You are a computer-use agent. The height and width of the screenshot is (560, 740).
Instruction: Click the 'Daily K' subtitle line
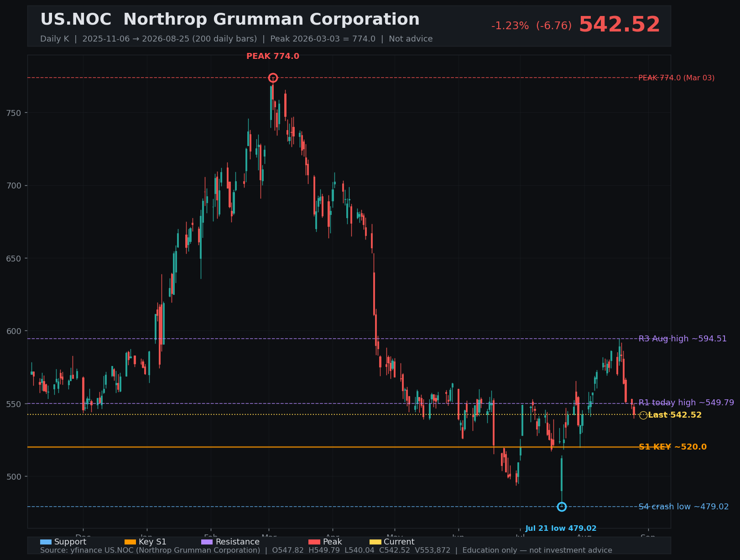236,39
